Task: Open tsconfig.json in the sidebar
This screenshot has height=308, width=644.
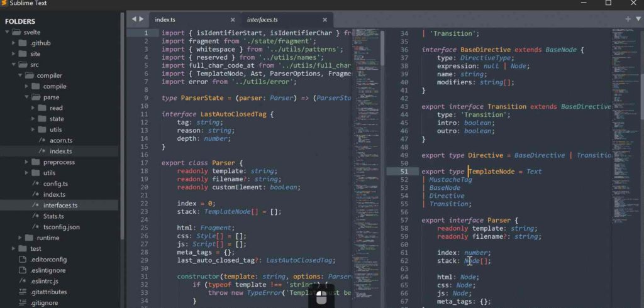Action: click(61, 227)
